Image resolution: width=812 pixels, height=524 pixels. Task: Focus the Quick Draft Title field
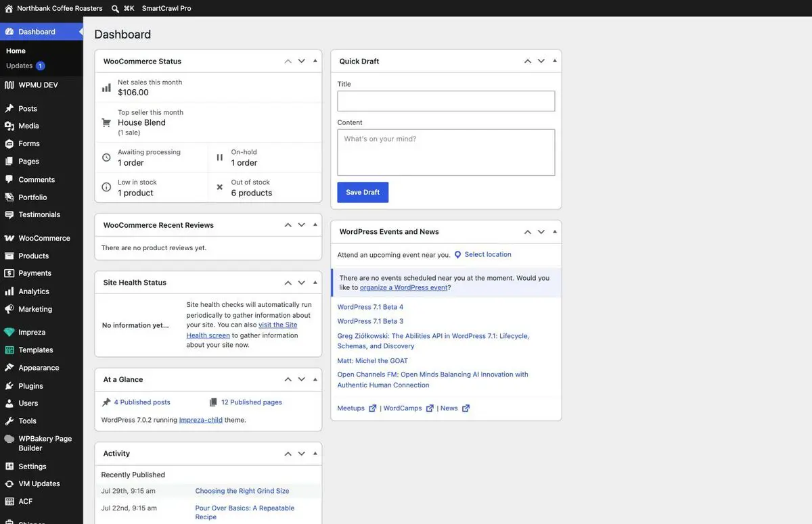(x=446, y=101)
